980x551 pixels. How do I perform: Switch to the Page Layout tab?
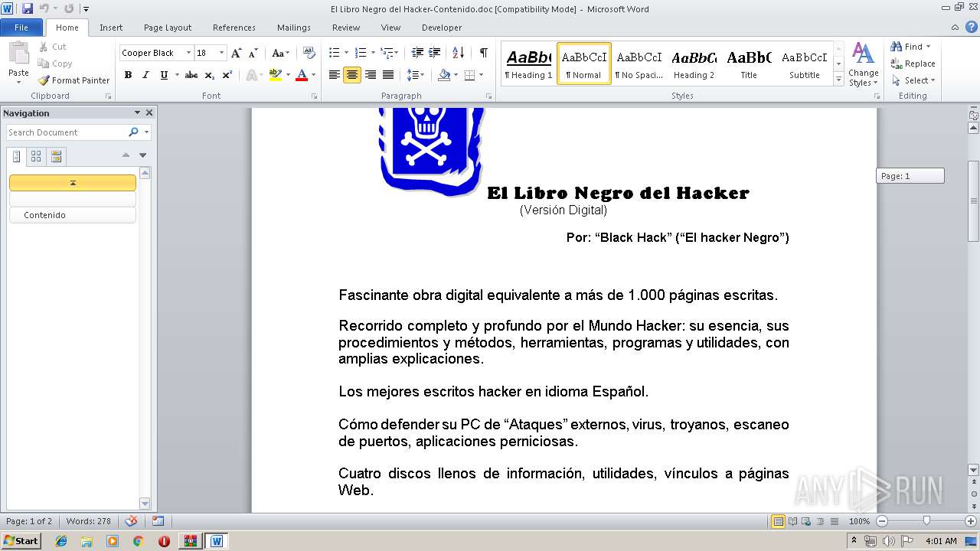pyautogui.click(x=168, y=28)
